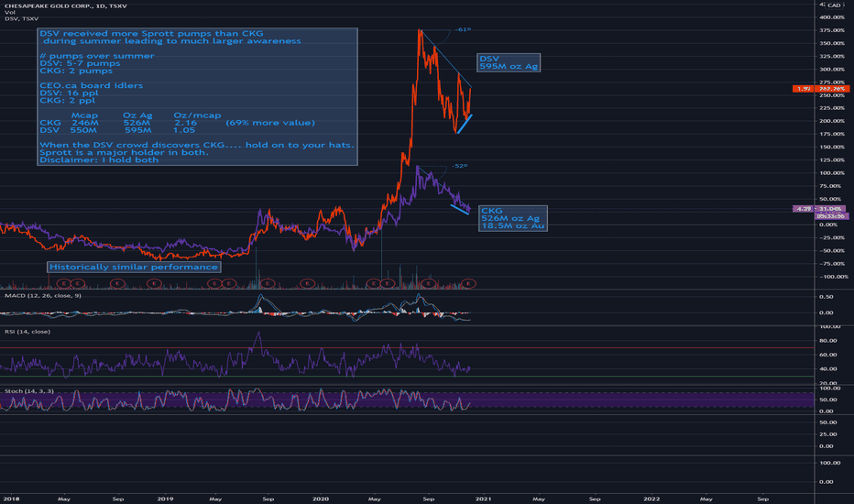Click the Chesapeake Gold Corp symbol title
854x504 pixels.
pos(65,6)
